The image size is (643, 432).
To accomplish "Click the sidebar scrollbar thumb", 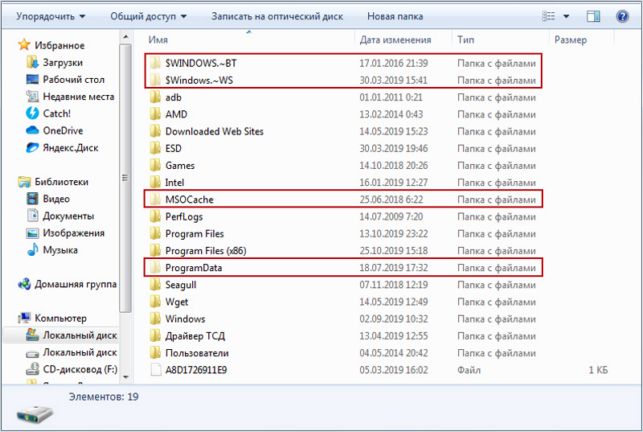I will click(x=125, y=178).
